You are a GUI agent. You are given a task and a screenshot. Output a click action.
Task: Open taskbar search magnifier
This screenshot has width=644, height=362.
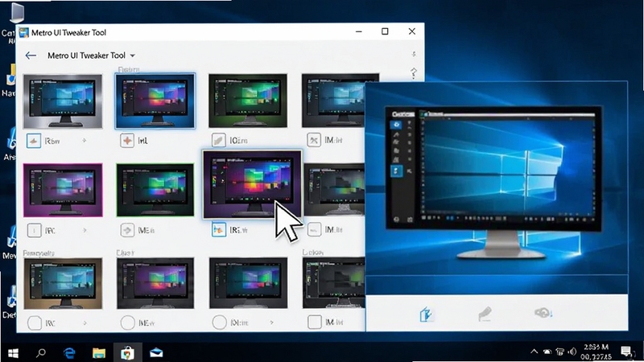coord(41,352)
